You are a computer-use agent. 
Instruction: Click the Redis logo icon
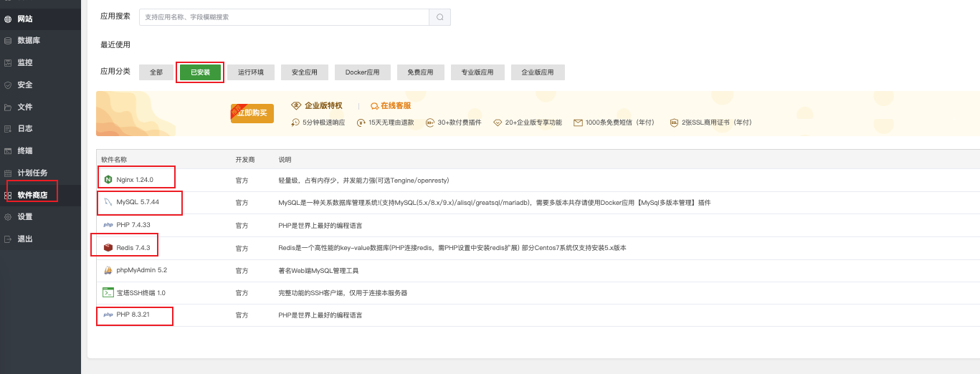point(108,247)
